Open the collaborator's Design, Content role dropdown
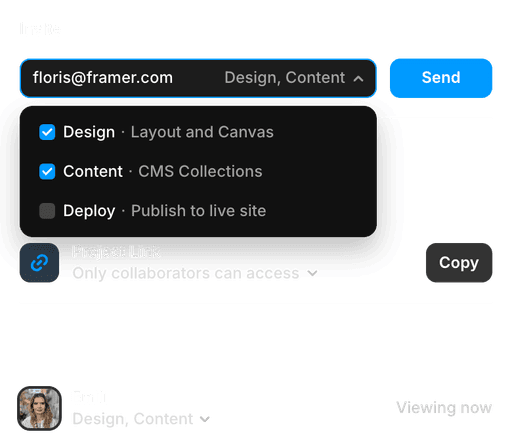The image size is (512, 448). [141, 419]
